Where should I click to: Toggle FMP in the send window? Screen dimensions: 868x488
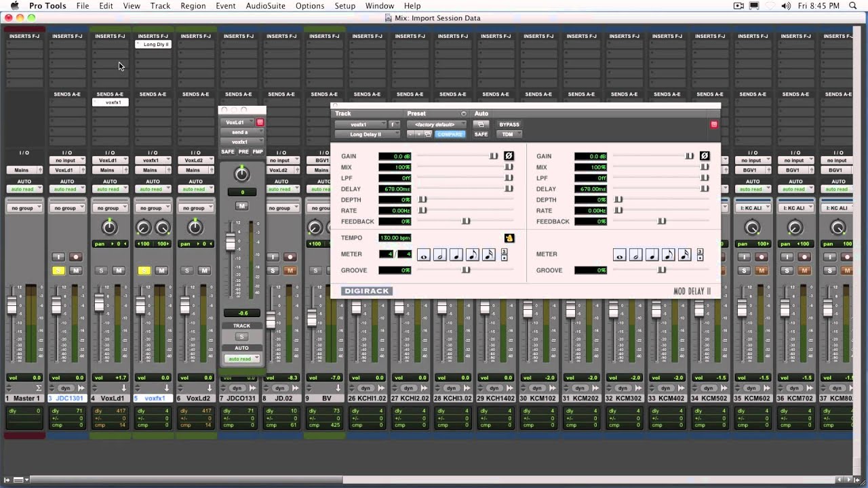click(x=258, y=152)
